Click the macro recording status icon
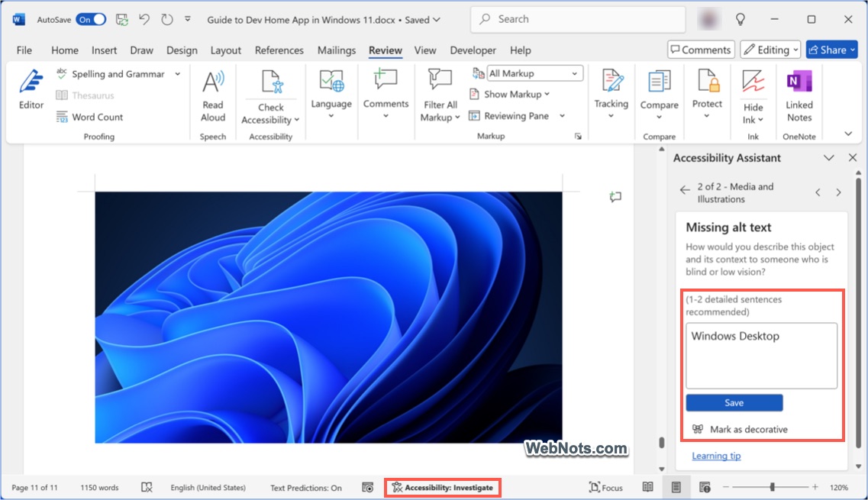 [x=367, y=487]
